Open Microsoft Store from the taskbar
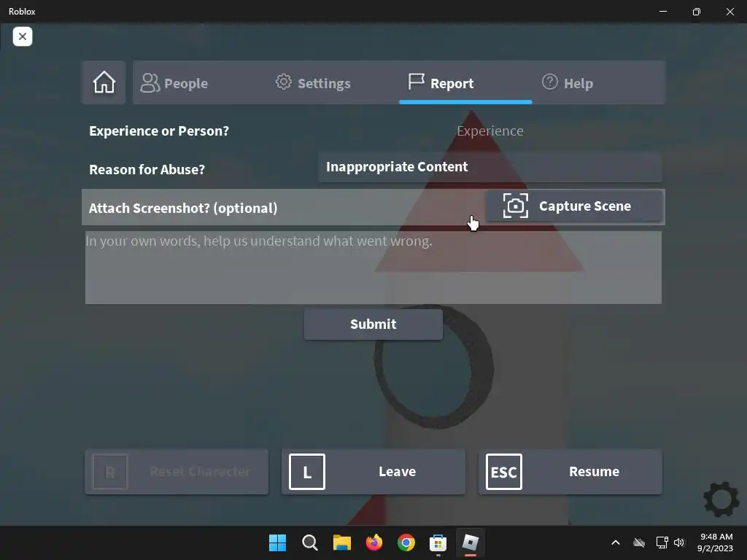 [438, 542]
